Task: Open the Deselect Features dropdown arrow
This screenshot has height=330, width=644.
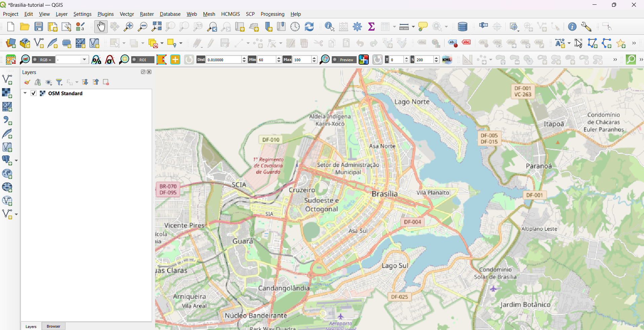Action: [x=162, y=43]
